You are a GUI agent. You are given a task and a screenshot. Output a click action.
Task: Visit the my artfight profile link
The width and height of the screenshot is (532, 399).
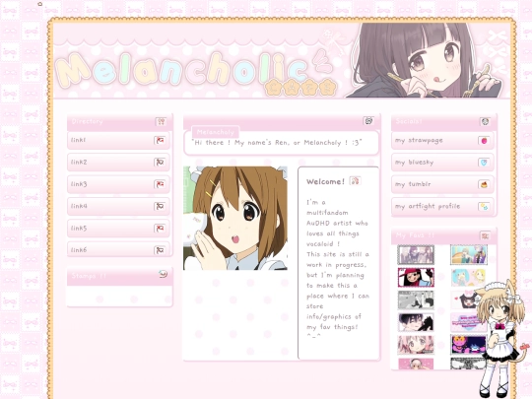click(442, 207)
